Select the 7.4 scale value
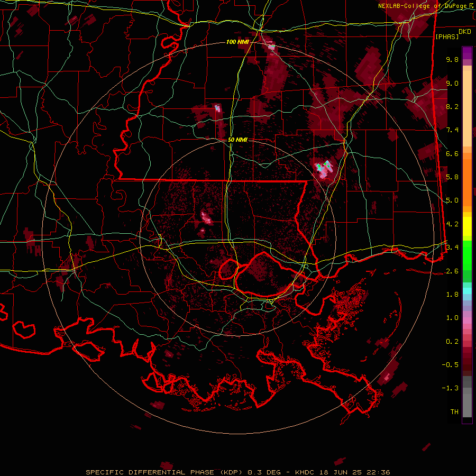The width and height of the screenshot is (476, 476). tap(452, 130)
